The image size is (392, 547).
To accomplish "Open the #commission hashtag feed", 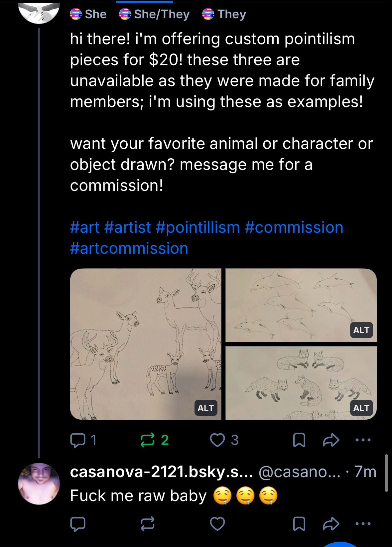I will point(294,228).
